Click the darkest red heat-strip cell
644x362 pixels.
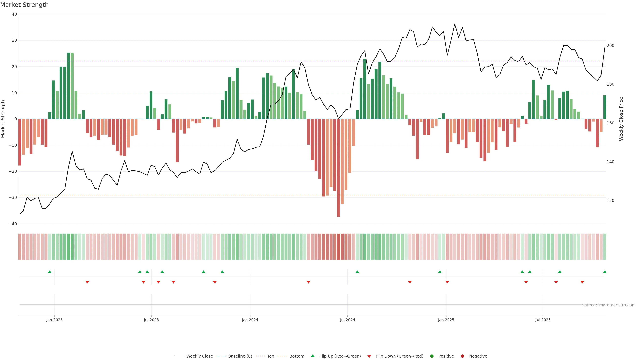338,247
